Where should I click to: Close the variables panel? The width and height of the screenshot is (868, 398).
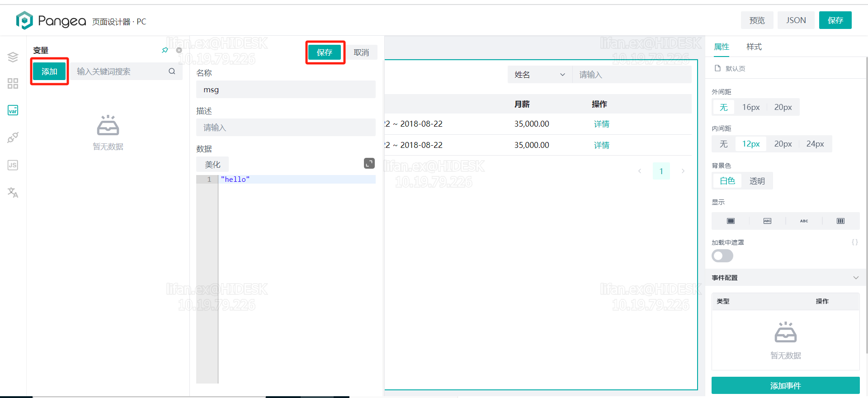179,50
